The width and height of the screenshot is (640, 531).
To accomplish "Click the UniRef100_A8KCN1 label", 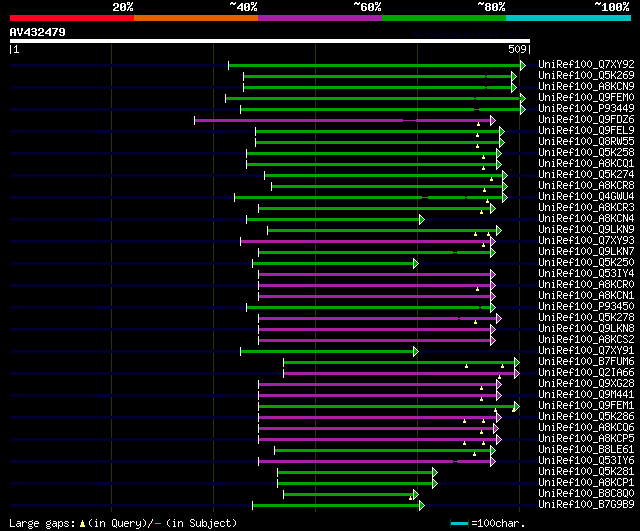I will pyautogui.click(x=586, y=296).
